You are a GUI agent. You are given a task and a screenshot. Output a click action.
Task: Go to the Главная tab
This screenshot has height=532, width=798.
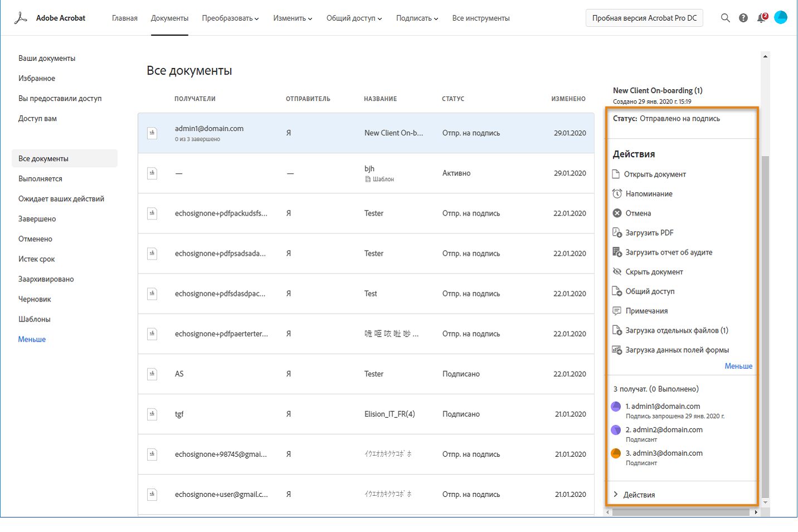125,18
